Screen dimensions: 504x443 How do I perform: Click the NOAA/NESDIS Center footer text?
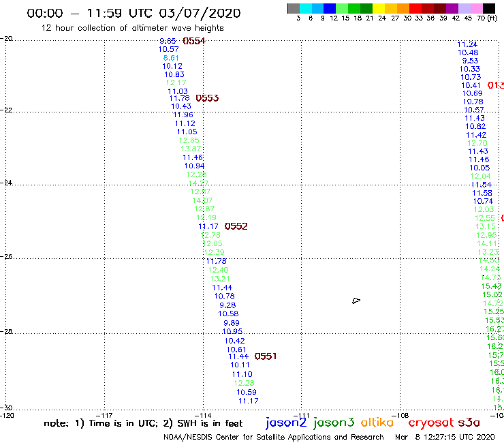tap(274, 437)
